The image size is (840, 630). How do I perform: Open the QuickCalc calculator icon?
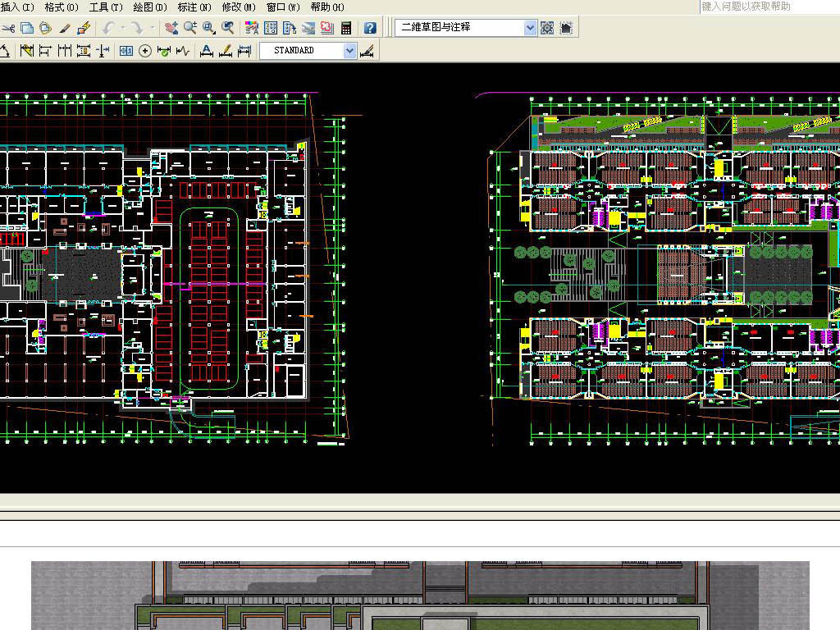point(346,28)
